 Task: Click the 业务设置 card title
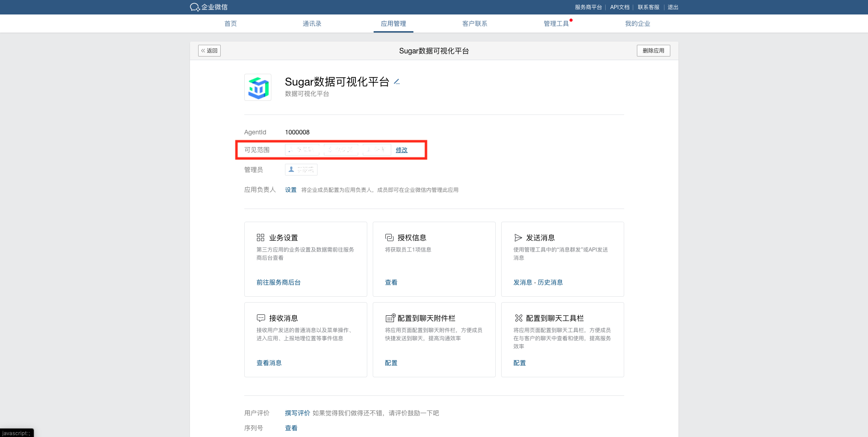pyautogui.click(x=284, y=237)
